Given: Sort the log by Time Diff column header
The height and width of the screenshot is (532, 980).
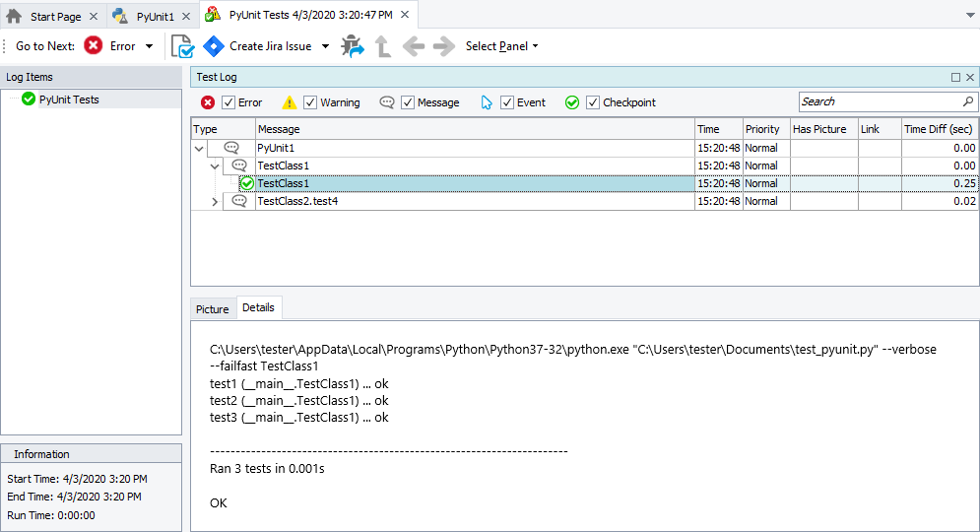Looking at the screenshot, I should pos(939,129).
